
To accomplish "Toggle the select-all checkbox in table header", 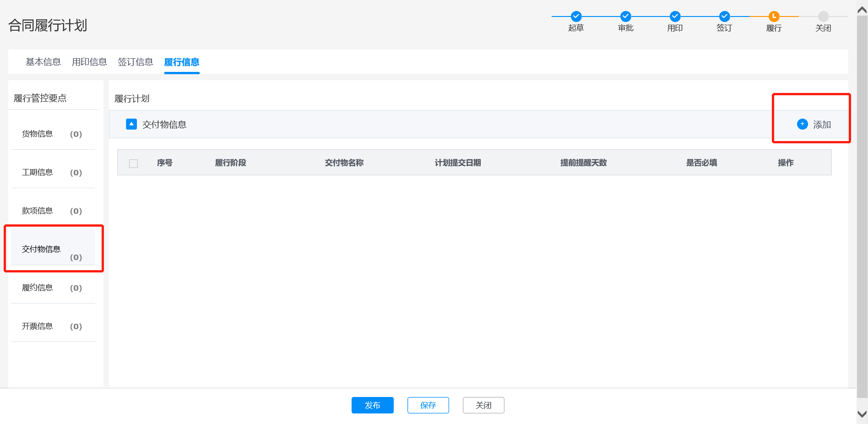I will pos(134,163).
